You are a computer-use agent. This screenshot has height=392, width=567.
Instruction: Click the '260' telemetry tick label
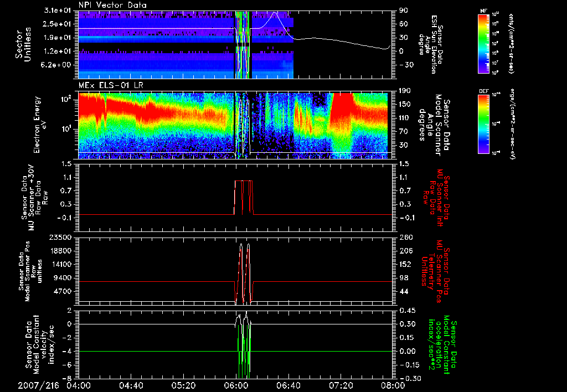405,238
